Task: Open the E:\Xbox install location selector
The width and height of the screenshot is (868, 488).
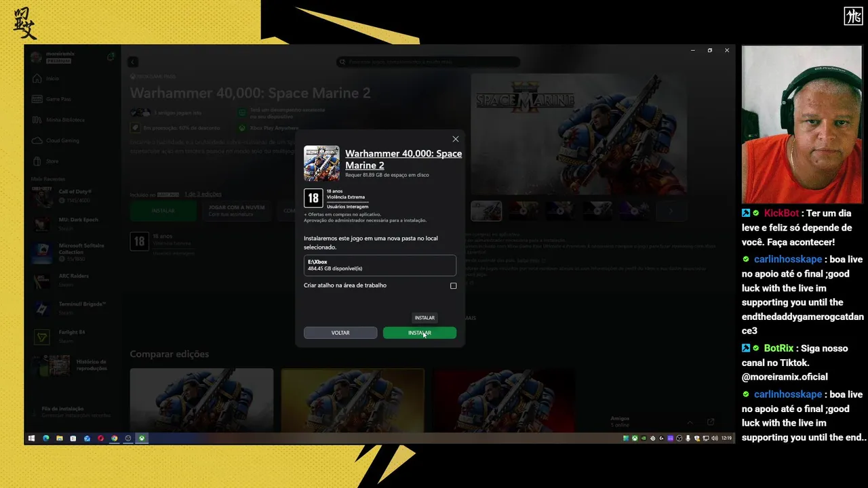Action: 380,265
